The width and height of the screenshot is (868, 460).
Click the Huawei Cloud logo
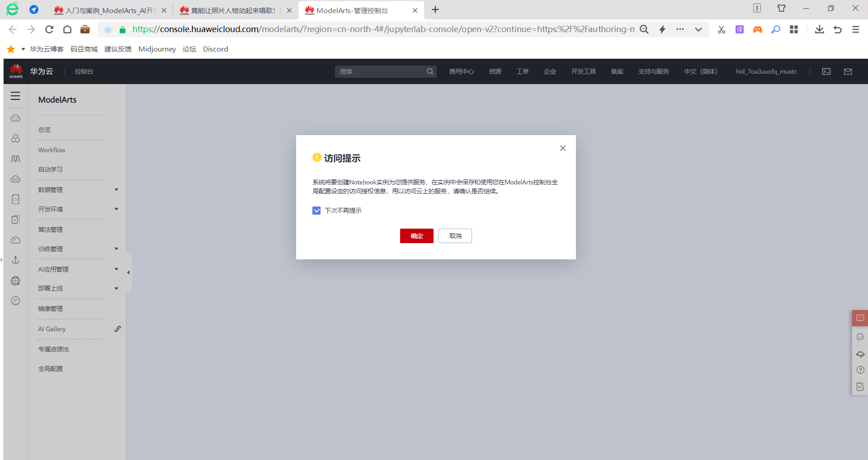point(16,71)
